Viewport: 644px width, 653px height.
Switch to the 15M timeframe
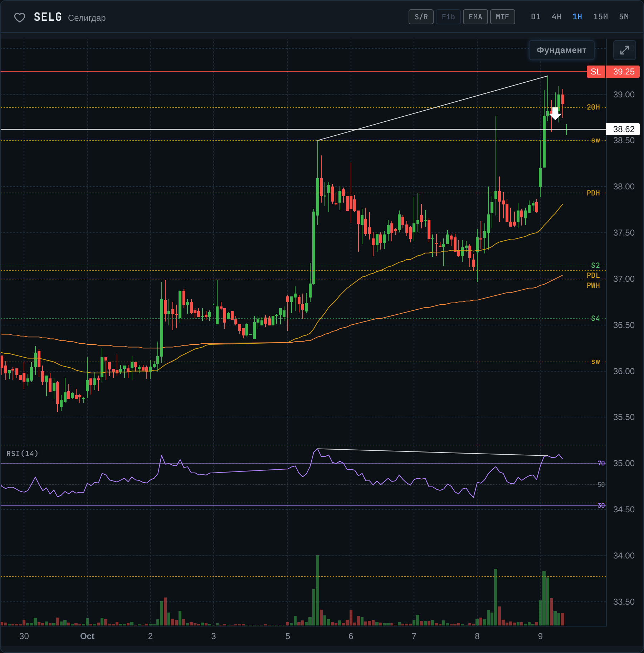pyautogui.click(x=600, y=17)
